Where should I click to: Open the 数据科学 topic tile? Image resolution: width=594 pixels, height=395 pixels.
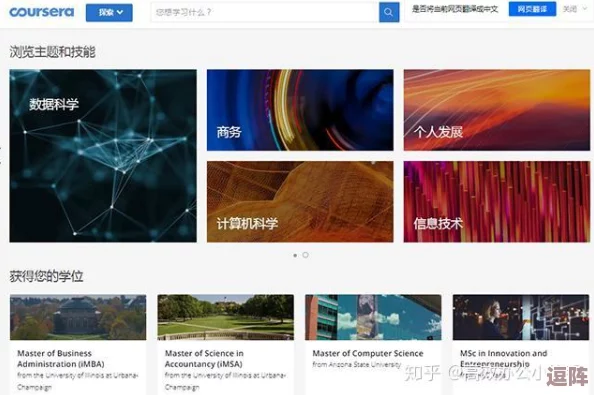tap(103, 156)
